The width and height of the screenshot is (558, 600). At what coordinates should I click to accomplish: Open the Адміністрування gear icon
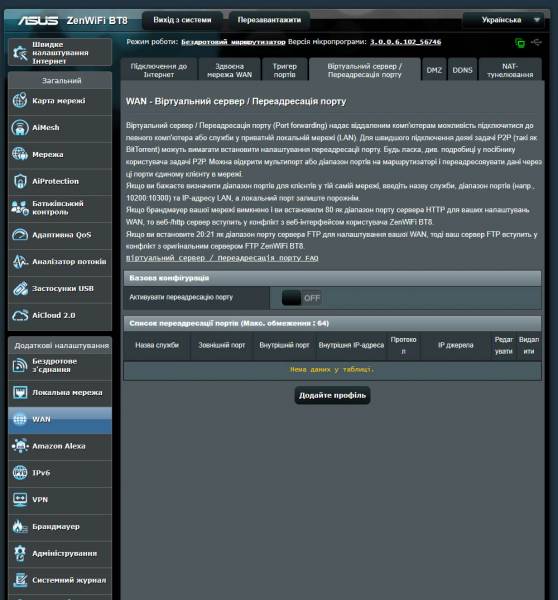click(20, 553)
